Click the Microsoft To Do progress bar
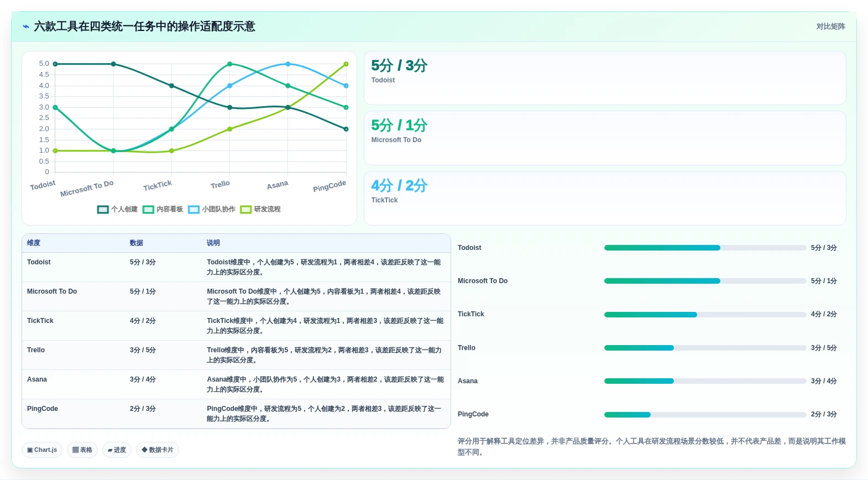 coord(705,281)
